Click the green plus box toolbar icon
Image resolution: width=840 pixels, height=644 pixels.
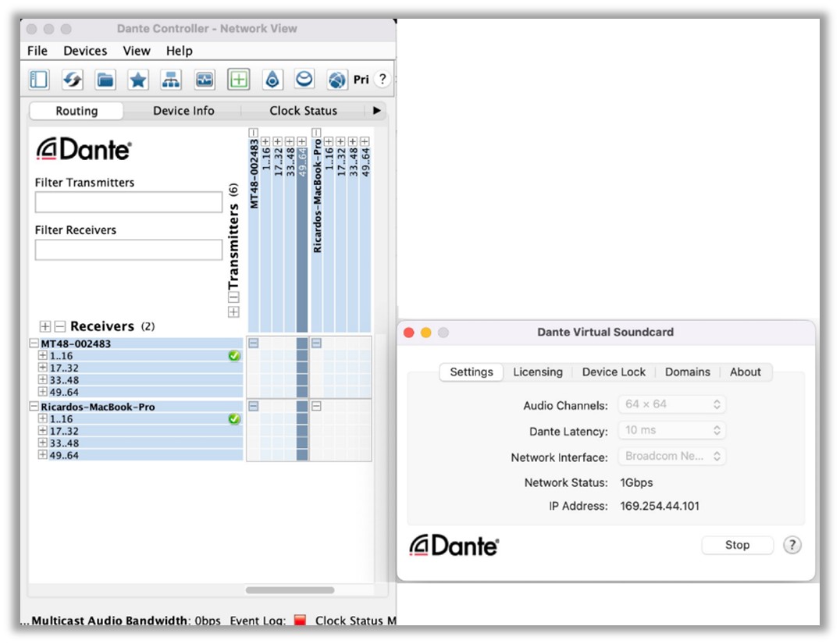click(x=238, y=80)
